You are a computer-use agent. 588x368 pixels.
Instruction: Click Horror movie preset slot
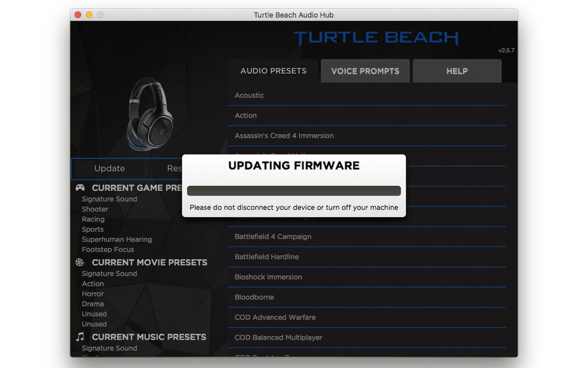coord(93,294)
